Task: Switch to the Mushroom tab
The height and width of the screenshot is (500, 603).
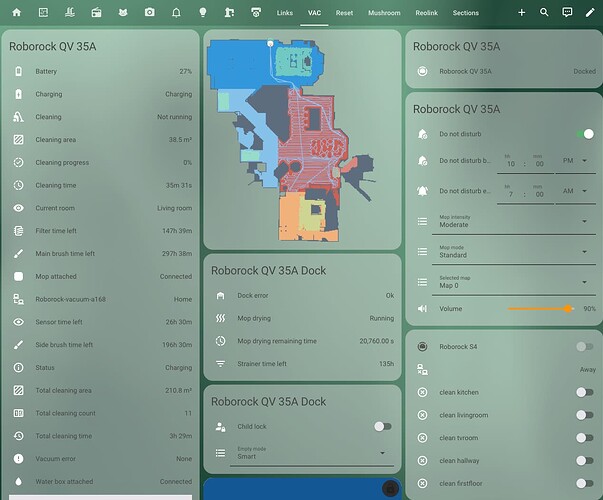Action: [x=384, y=13]
